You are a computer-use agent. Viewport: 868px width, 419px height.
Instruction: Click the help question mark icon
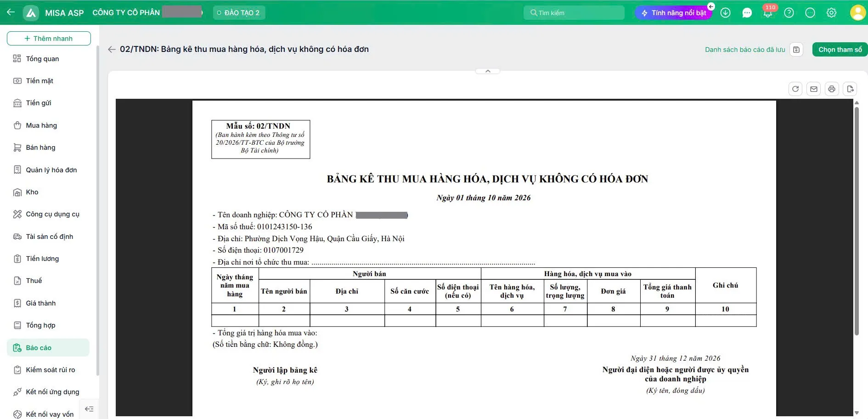tap(789, 13)
